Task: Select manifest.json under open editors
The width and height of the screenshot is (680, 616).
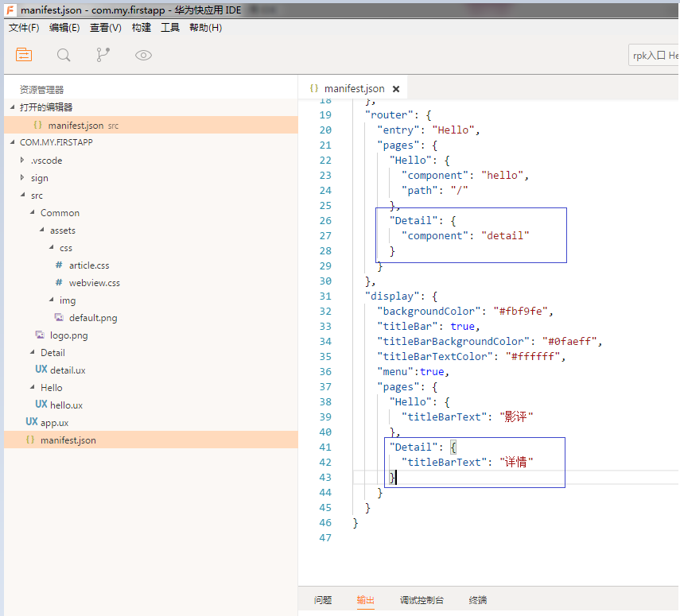Action: pyautogui.click(x=151, y=125)
